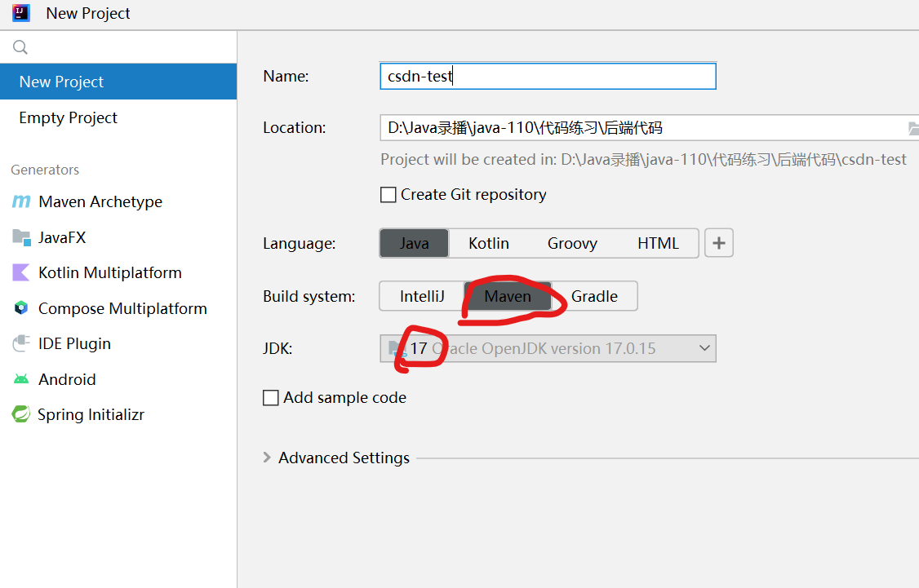Select New Project in the sidebar
The image size is (919, 588).
118,82
